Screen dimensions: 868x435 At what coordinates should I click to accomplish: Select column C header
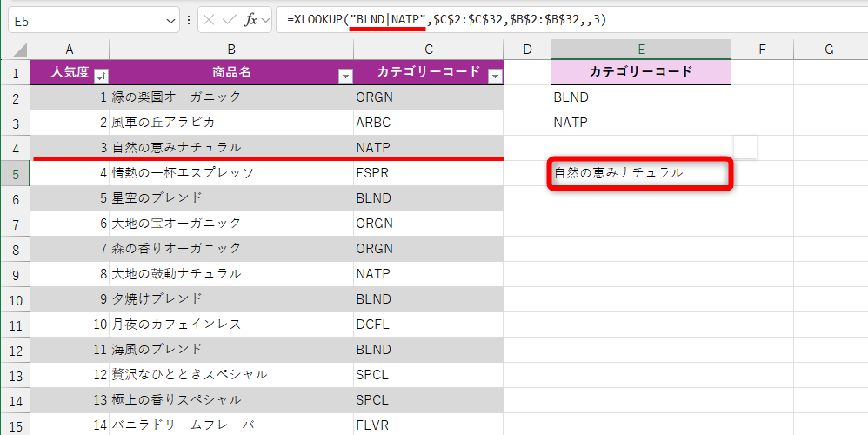coord(429,50)
